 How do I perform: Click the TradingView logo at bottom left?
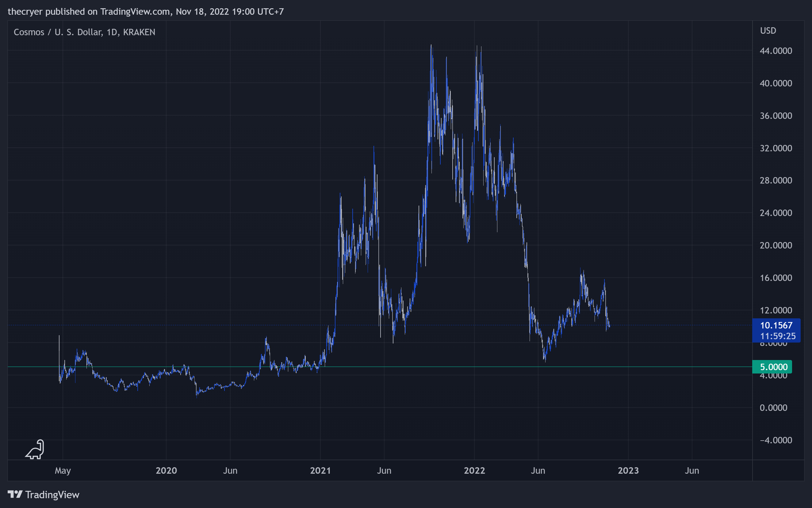point(43,495)
